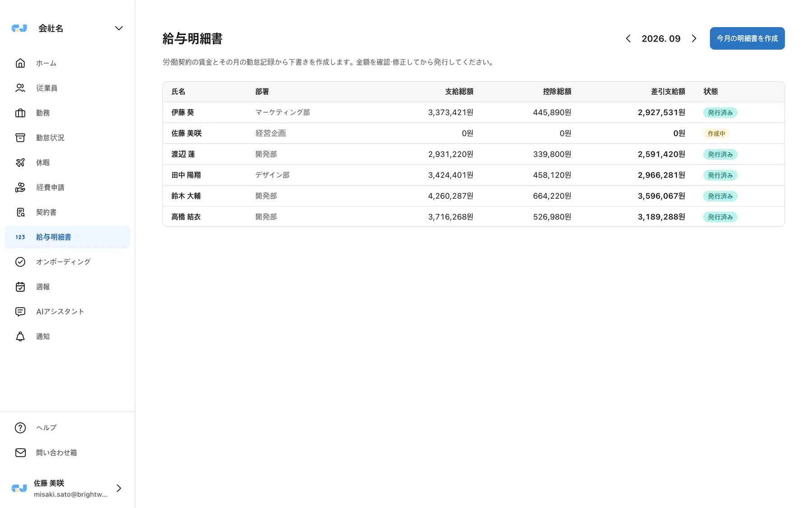The width and height of the screenshot is (812, 508).
Task: Click the 作成中 status badge for 佐藤 美咲
Action: [x=716, y=134]
